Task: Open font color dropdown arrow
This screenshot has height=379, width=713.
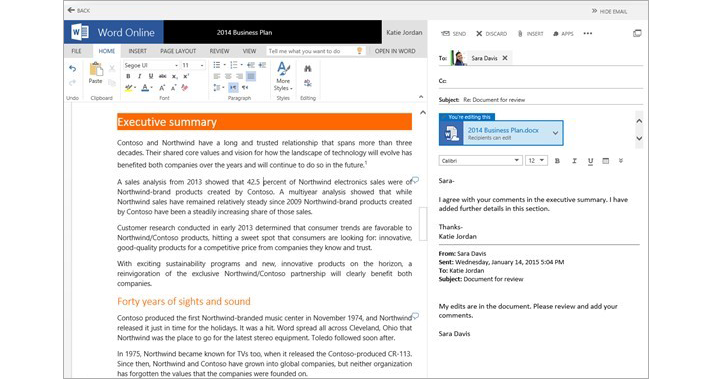Action: click(151, 88)
